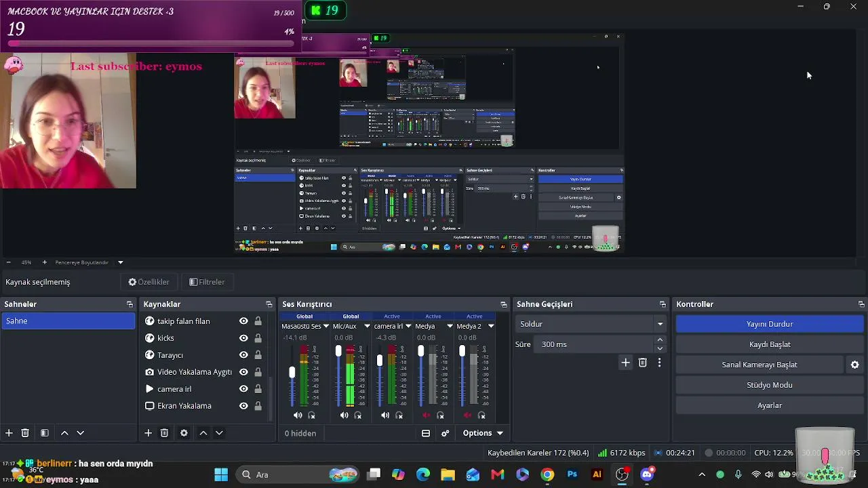Screen dimensions: 868x488
Task: Open the Options dropdown in audio mixer
Action: click(483, 433)
